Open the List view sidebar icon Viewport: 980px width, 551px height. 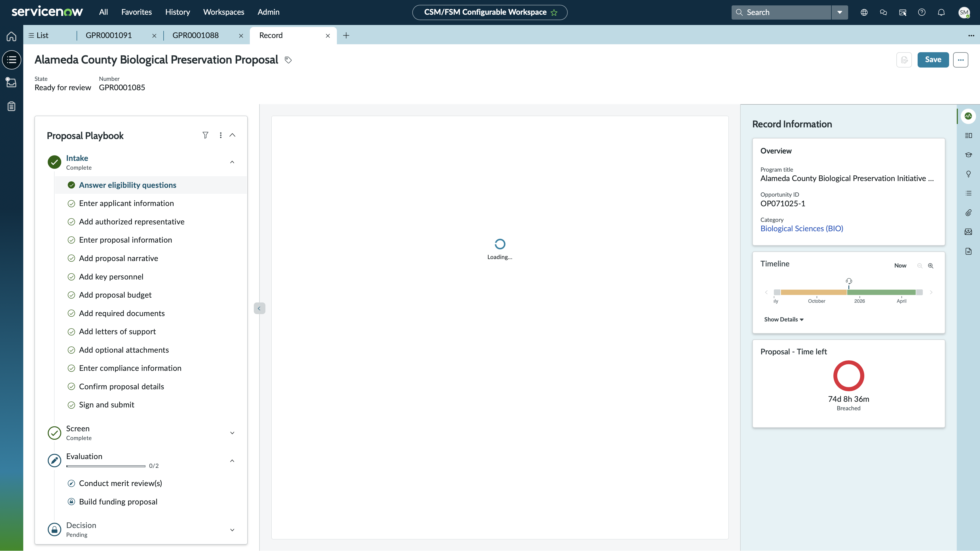(11, 60)
